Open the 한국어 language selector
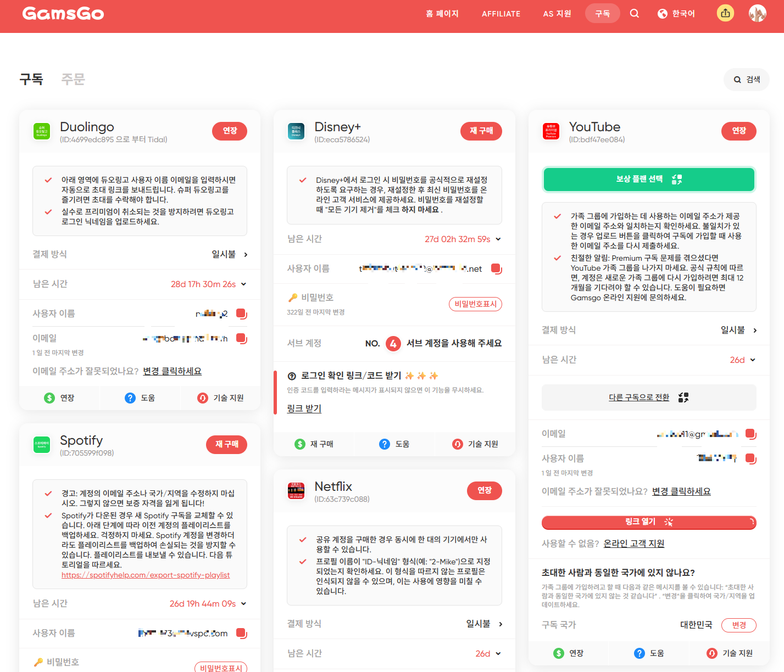 pyautogui.click(x=676, y=14)
